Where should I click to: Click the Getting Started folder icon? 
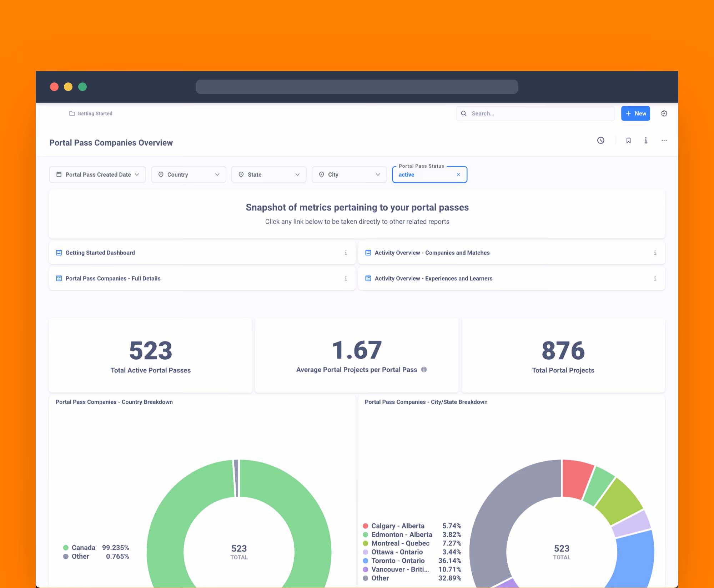72,113
